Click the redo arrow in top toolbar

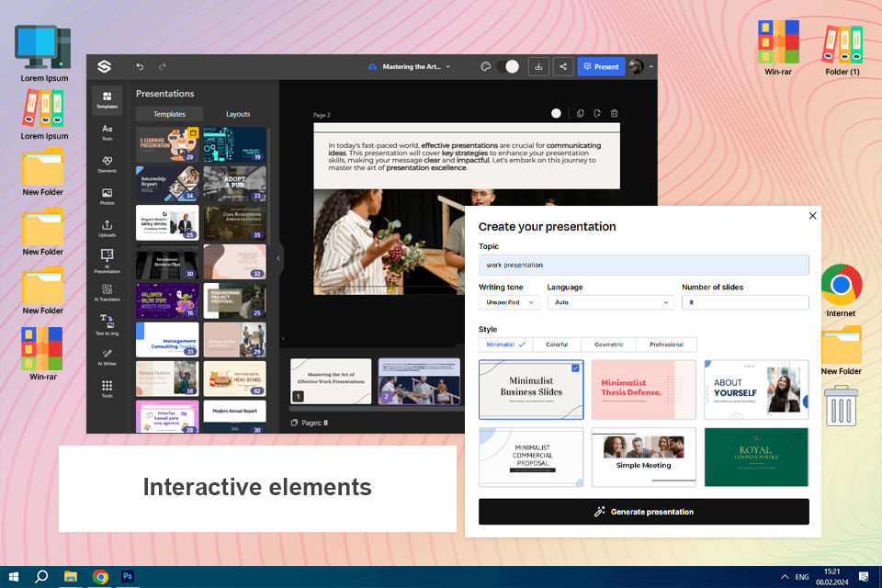point(162,66)
